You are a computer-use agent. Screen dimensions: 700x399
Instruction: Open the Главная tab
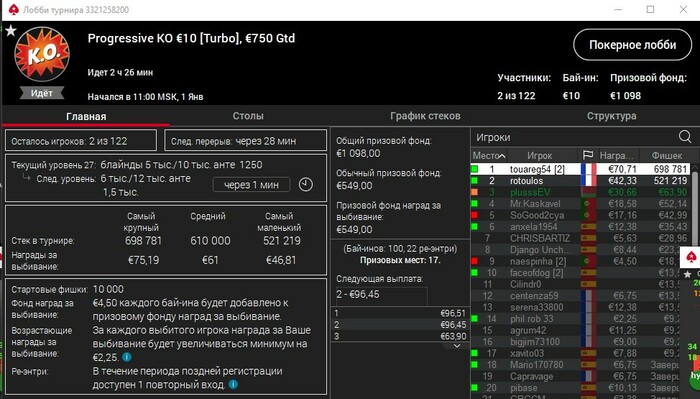(86, 116)
